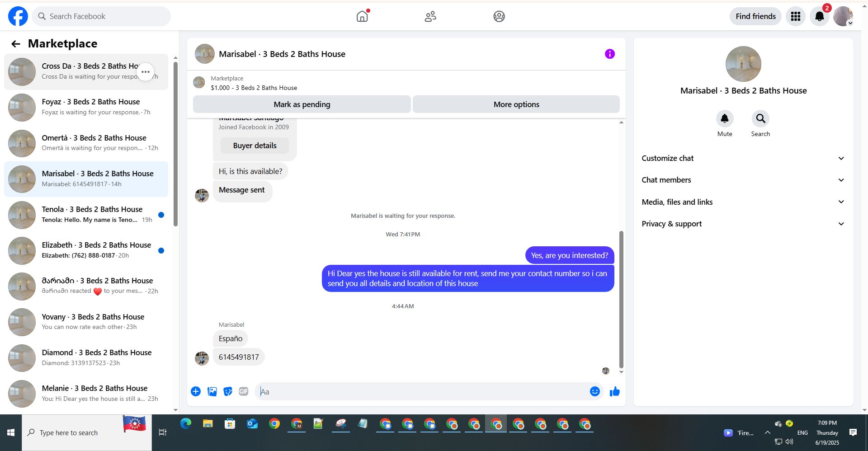Open the account profile picture menu

point(843,16)
